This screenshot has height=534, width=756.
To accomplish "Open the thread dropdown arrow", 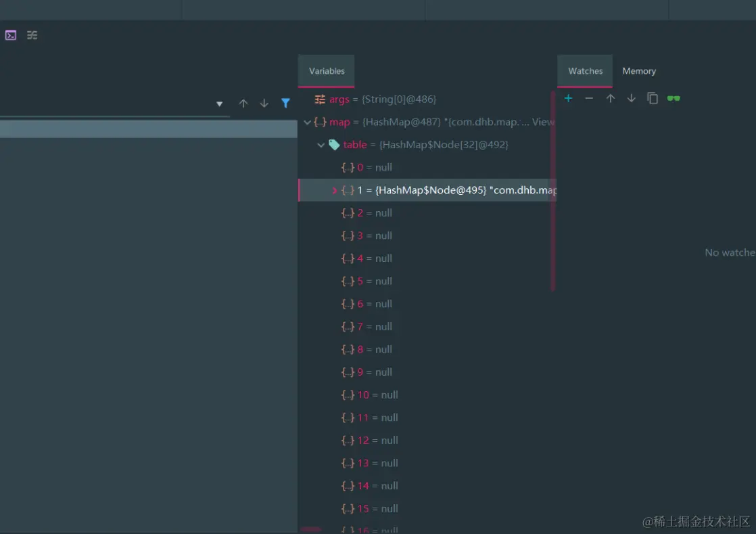I will (x=219, y=104).
